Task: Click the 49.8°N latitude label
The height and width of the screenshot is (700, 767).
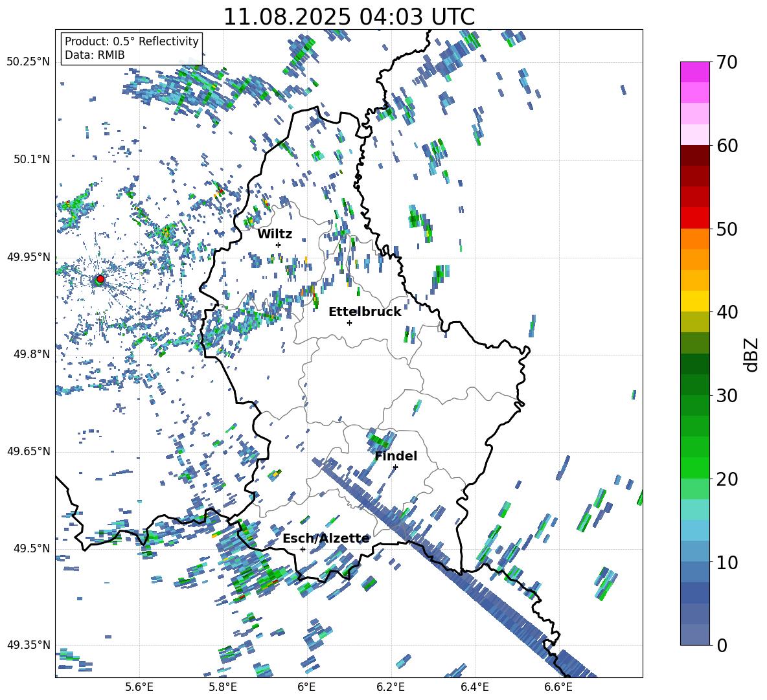Action: tap(31, 354)
